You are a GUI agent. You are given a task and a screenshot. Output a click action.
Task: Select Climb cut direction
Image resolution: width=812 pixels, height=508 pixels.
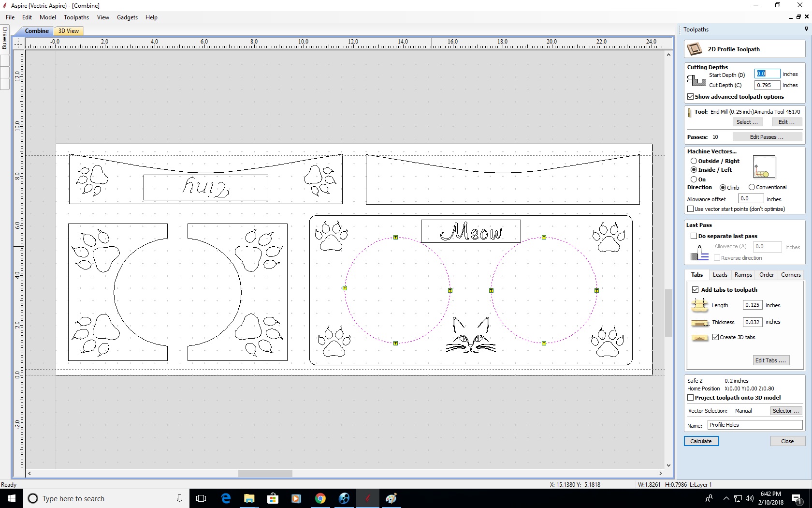coord(723,187)
